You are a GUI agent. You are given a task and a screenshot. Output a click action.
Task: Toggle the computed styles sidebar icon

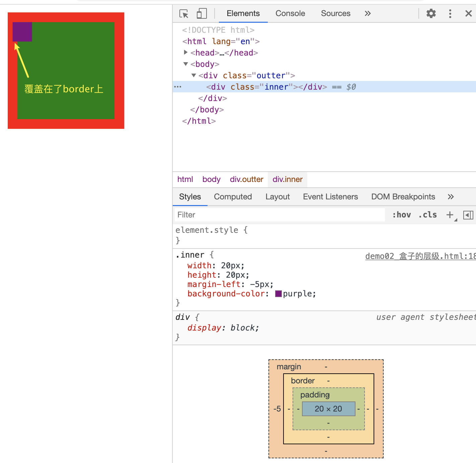468,215
